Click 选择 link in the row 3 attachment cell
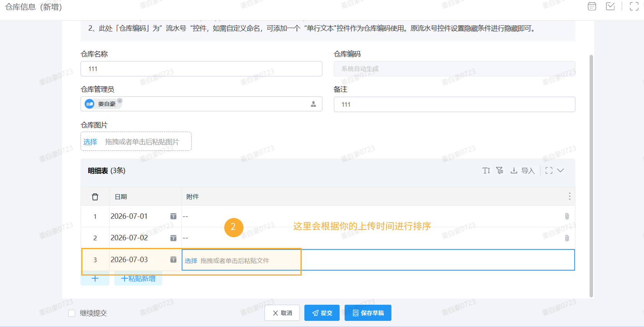Image resolution: width=644 pixels, height=327 pixels. click(191, 261)
